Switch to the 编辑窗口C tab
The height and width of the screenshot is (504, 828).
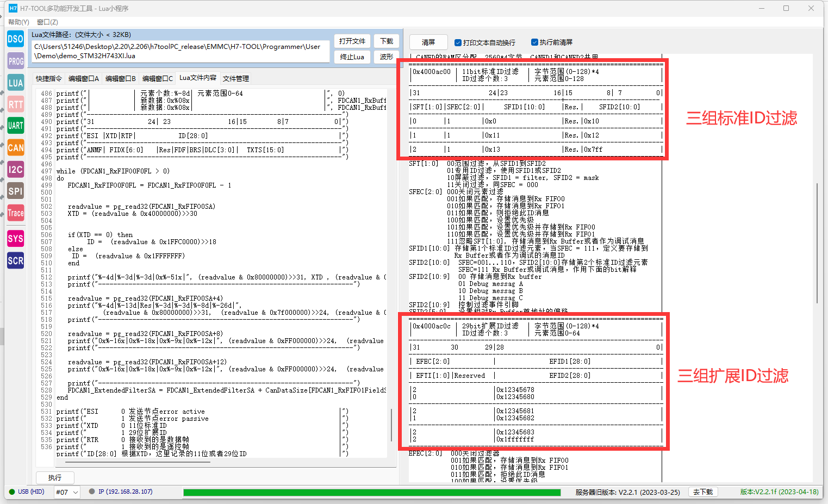coord(158,79)
